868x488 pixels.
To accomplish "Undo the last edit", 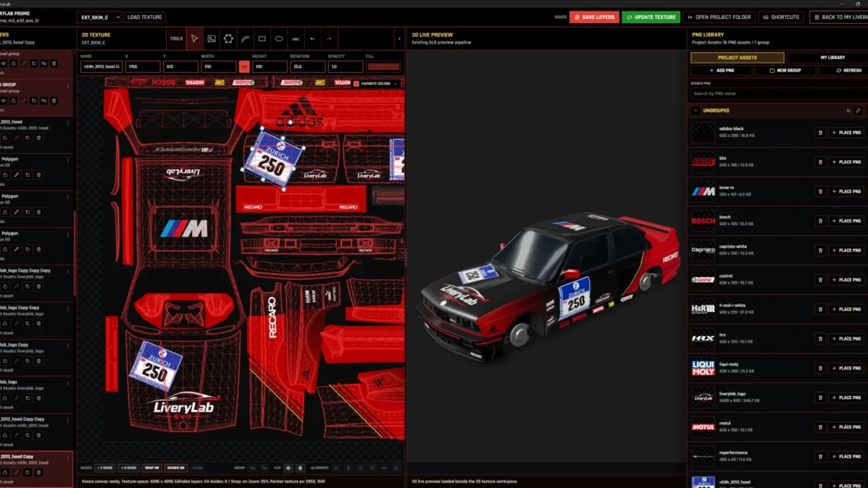I will (313, 39).
